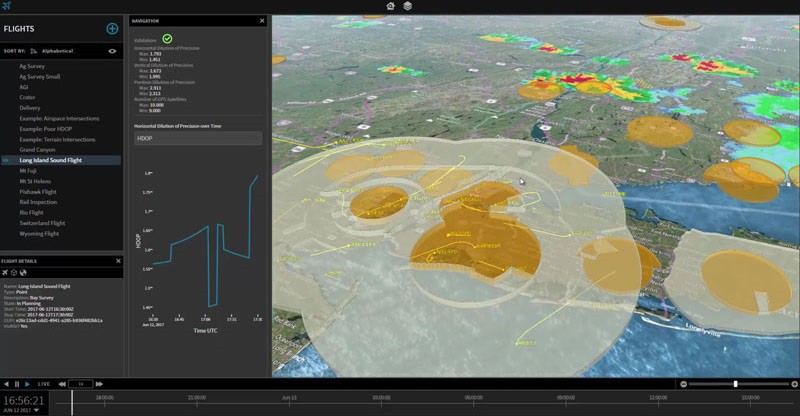
Task: Click the white current-time marker on timeline
Action: pos(72,403)
